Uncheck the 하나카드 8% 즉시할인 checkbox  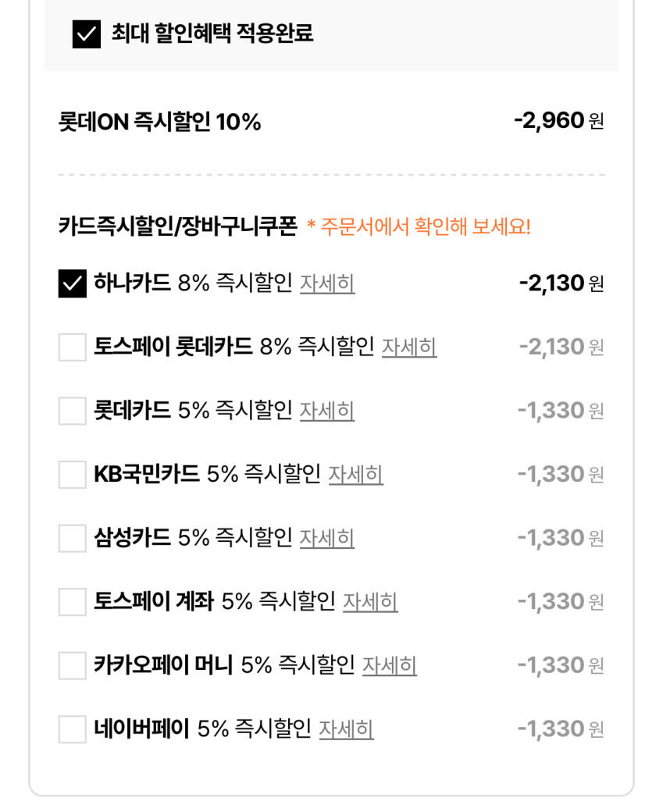click(x=73, y=283)
